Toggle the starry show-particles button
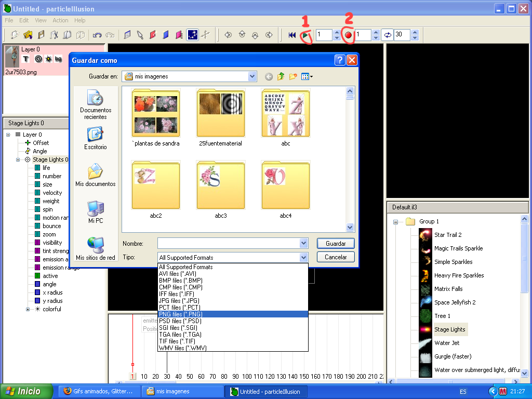The image size is (532, 399). (x=192, y=35)
